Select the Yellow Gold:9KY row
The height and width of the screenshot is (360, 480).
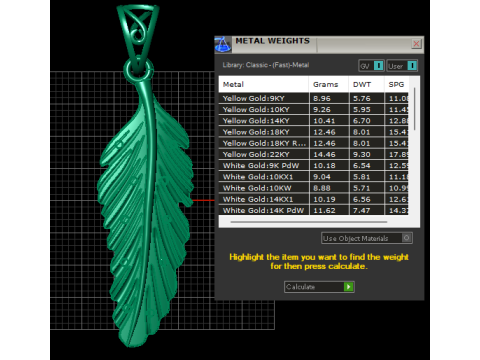pos(313,98)
